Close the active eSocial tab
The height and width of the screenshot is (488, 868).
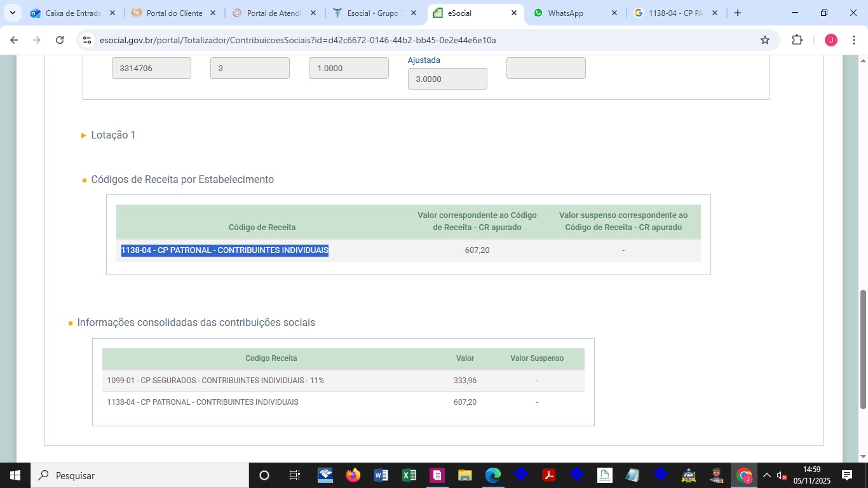[514, 13]
